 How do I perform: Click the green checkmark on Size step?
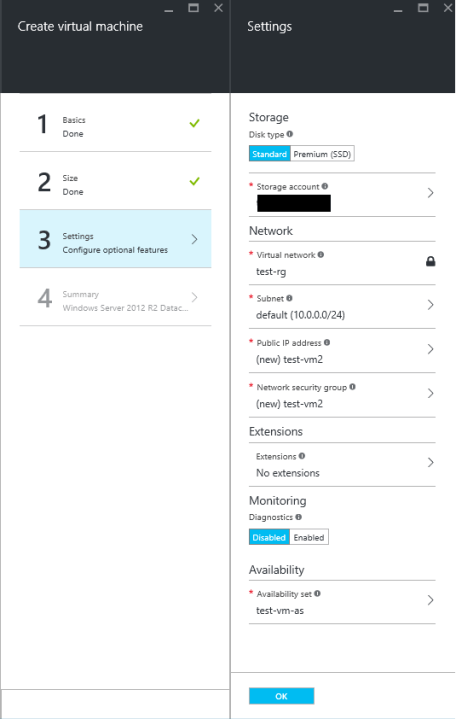195,181
